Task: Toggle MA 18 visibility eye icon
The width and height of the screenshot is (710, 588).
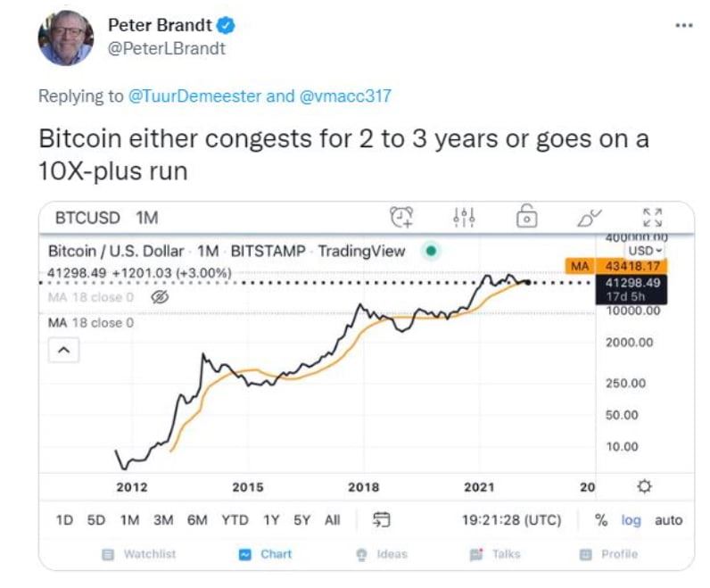Action: tap(160, 297)
